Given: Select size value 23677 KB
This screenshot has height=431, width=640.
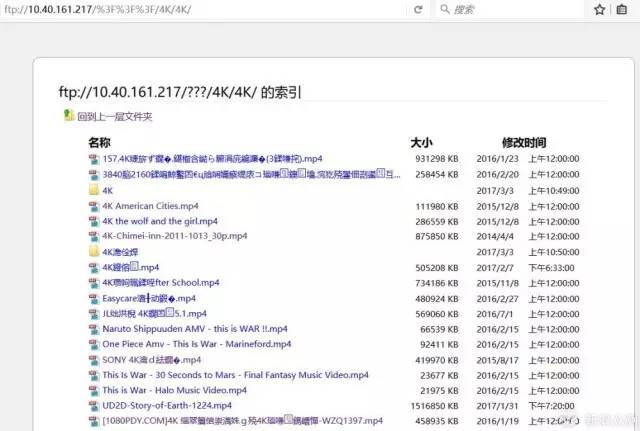Looking at the screenshot, I should 439,375.
